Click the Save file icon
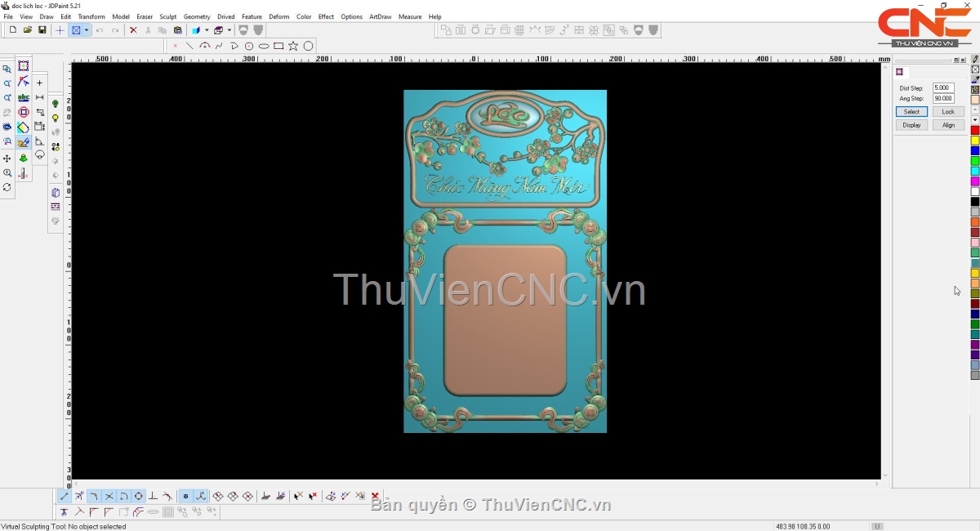The height and width of the screenshot is (531, 980). [42, 30]
